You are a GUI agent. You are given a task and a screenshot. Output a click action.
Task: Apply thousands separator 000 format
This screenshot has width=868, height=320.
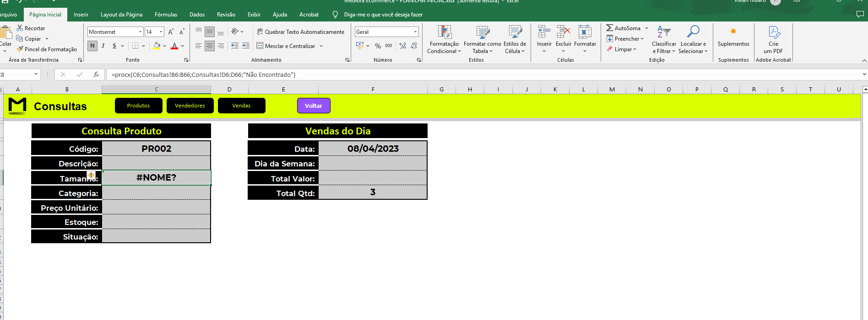389,46
